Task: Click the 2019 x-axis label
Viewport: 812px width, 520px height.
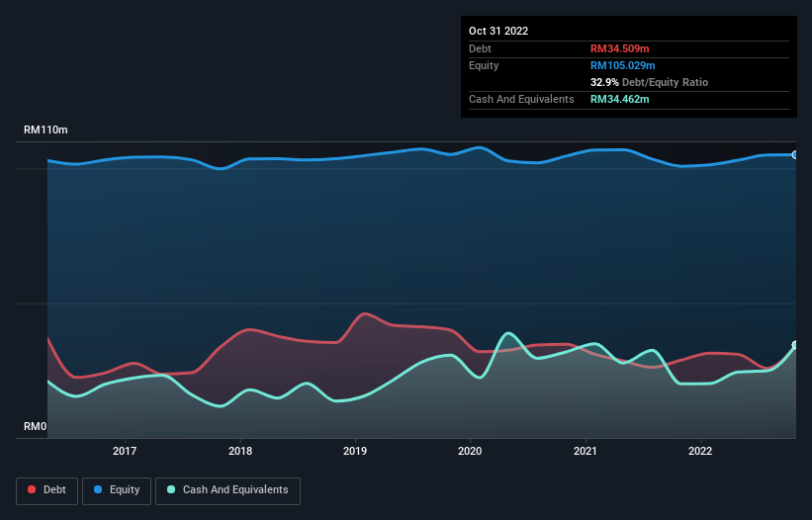Action: click(x=355, y=451)
